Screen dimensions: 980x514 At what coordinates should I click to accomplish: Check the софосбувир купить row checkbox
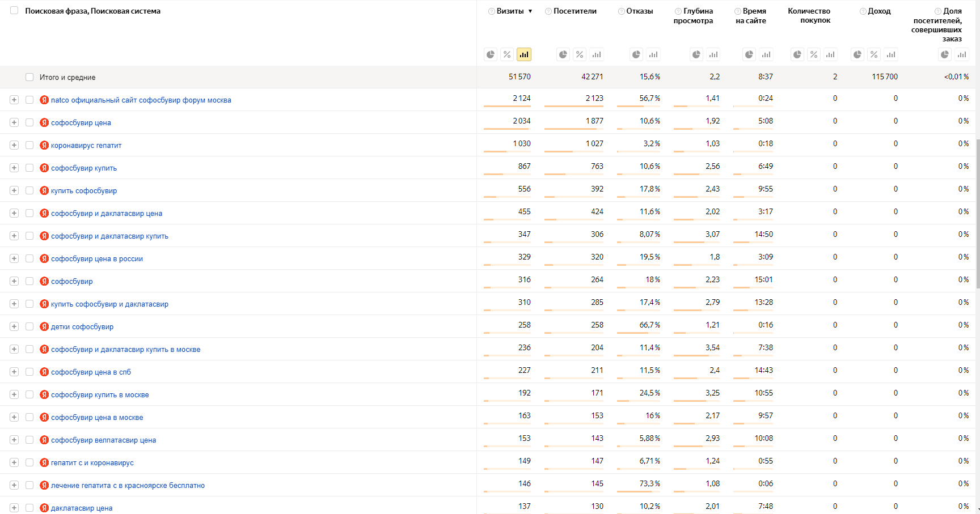pyautogui.click(x=29, y=168)
